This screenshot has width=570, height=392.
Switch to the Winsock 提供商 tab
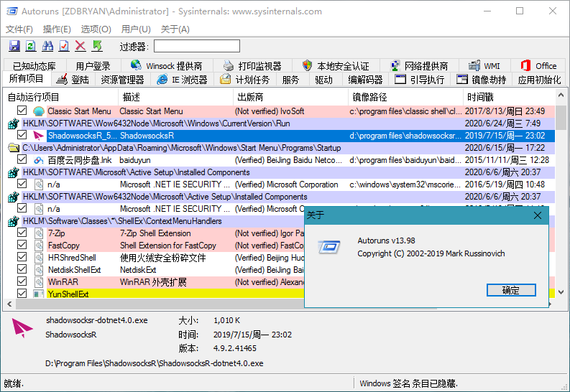point(167,66)
